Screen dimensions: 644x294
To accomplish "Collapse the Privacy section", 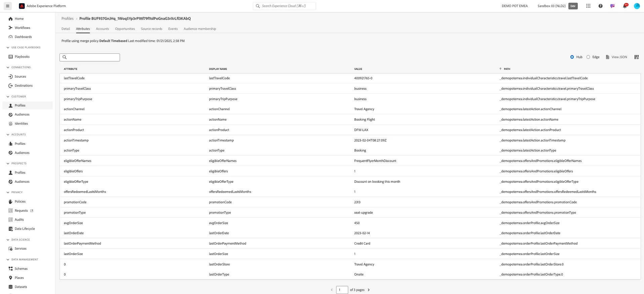I will pos(8,193).
